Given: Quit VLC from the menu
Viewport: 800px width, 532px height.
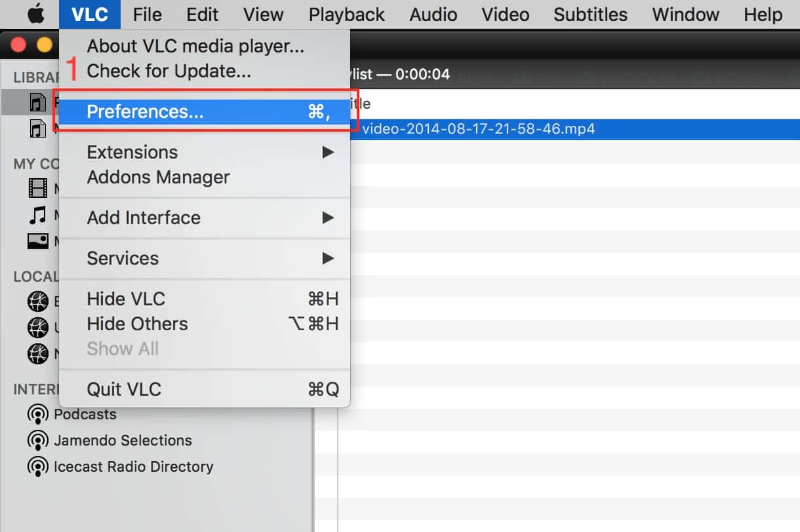Looking at the screenshot, I should (x=205, y=389).
